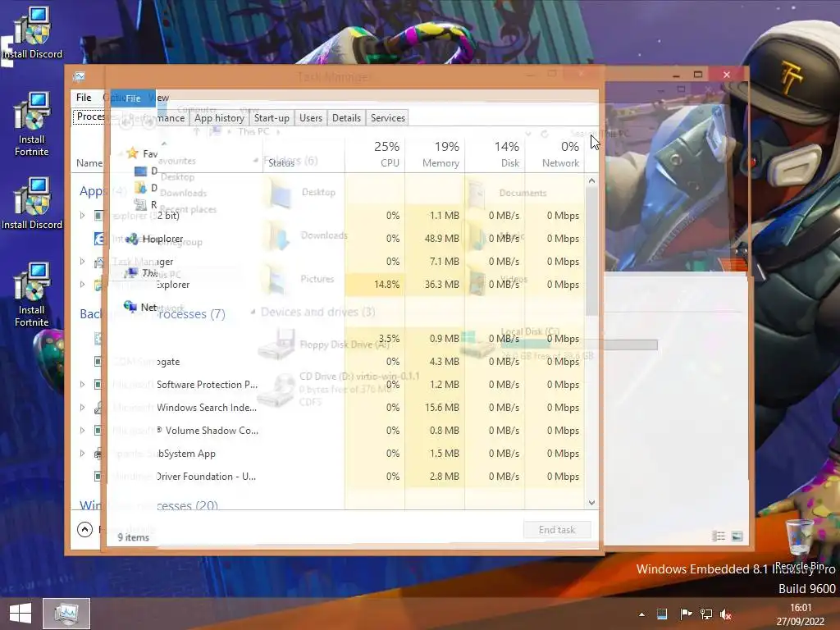Select the "Windows Search Inde..." process
The width and height of the screenshot is (840, 630).
point(206,407)
